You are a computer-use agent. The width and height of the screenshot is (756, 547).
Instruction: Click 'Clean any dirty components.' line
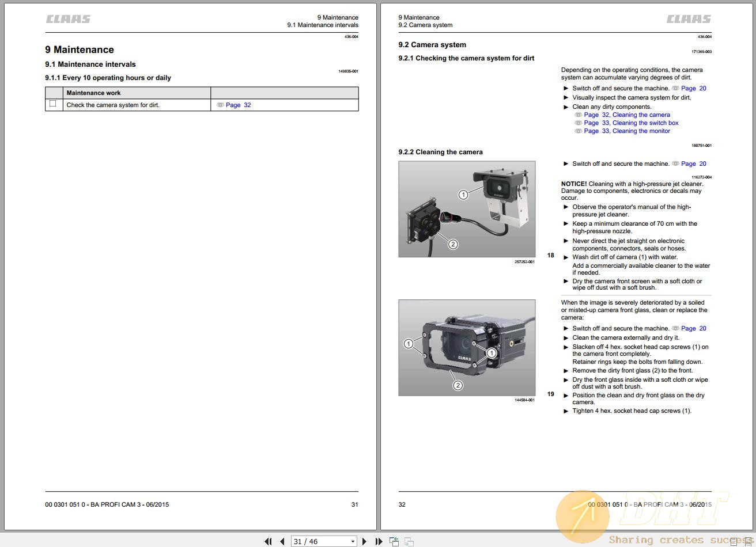[612, 107]
